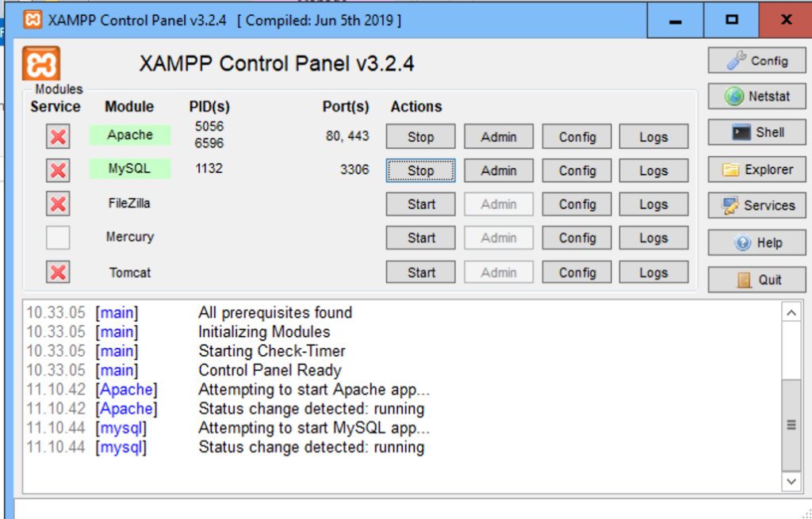This screenshot has width=812, height=519.
Task: Open Tomcat Config menu
Action: [x=577, y=272]
